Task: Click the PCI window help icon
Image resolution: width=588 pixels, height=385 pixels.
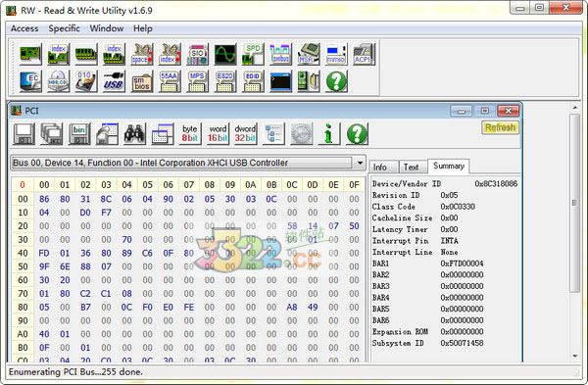Action: pos(357,134)
